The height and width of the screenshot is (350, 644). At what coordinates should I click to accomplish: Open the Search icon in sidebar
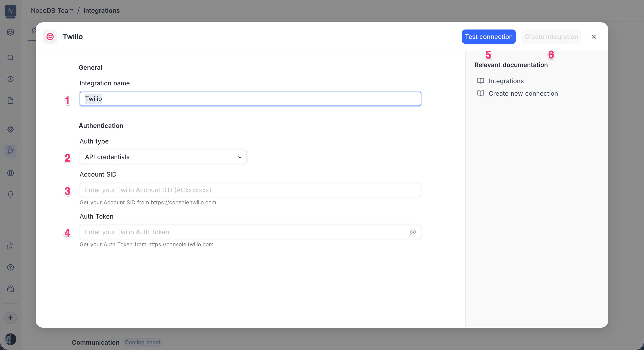[10, 58]
